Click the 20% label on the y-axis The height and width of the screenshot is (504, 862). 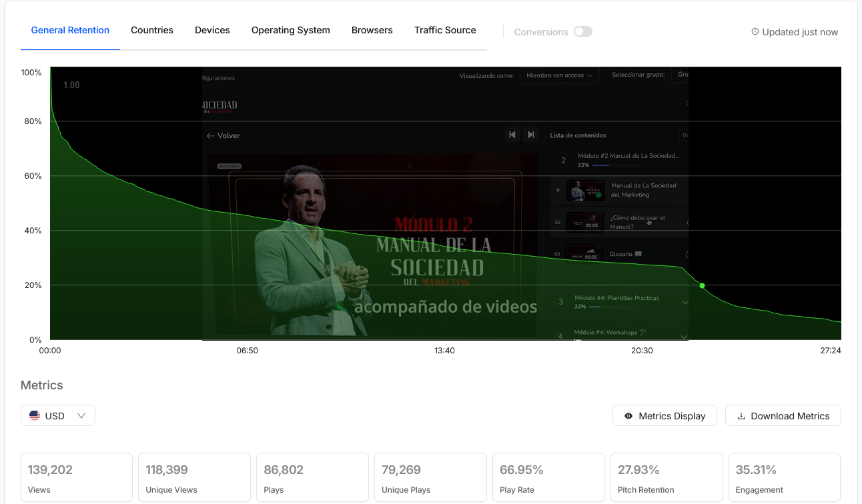(x=33, y=285)
